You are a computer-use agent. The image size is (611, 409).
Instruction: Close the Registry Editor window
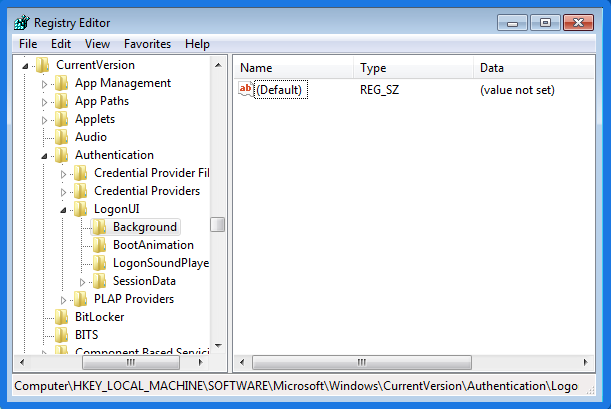(579, 23)
